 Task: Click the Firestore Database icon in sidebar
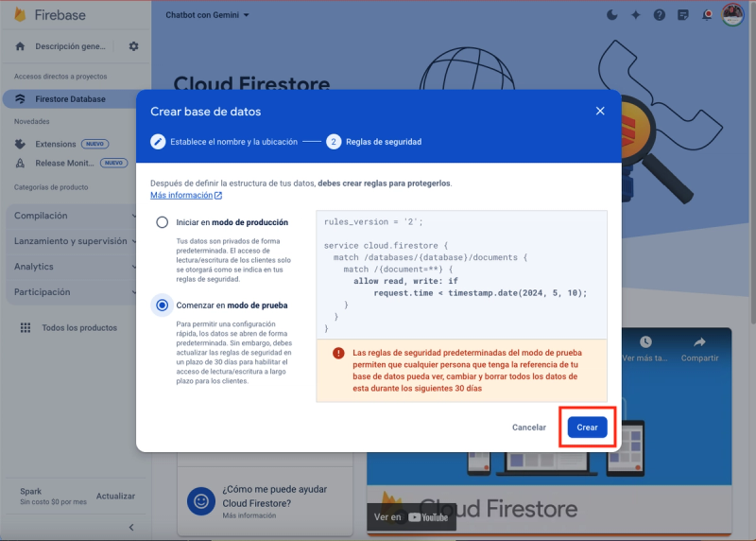point(20,99)
